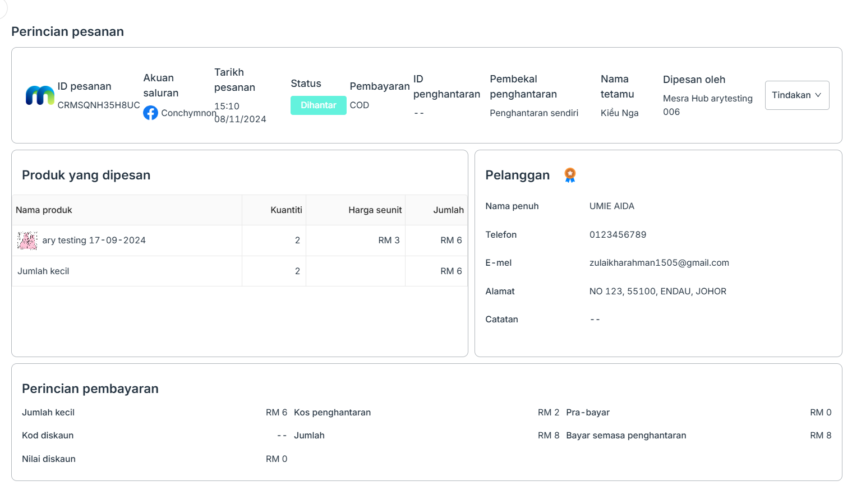Click the address NO 123, 55100, ENDAU, JOHOR
852x504 pixels.
[x=657, y=292]
